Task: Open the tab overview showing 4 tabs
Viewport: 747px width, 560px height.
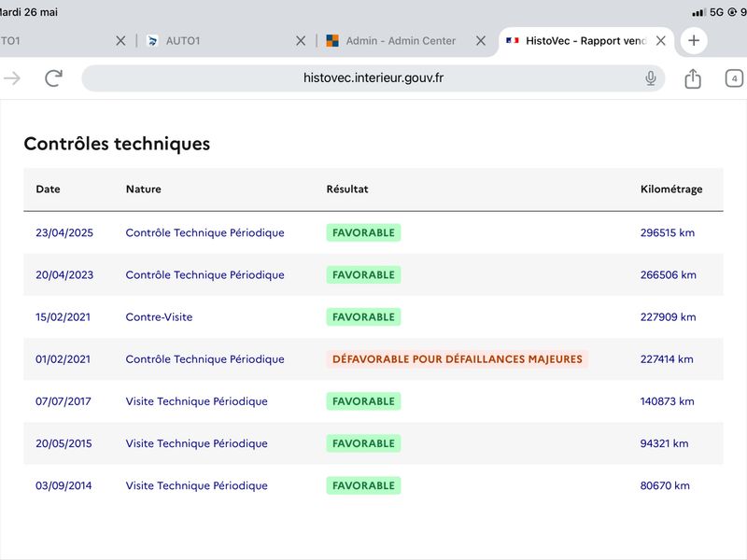Action: (734, 78)
